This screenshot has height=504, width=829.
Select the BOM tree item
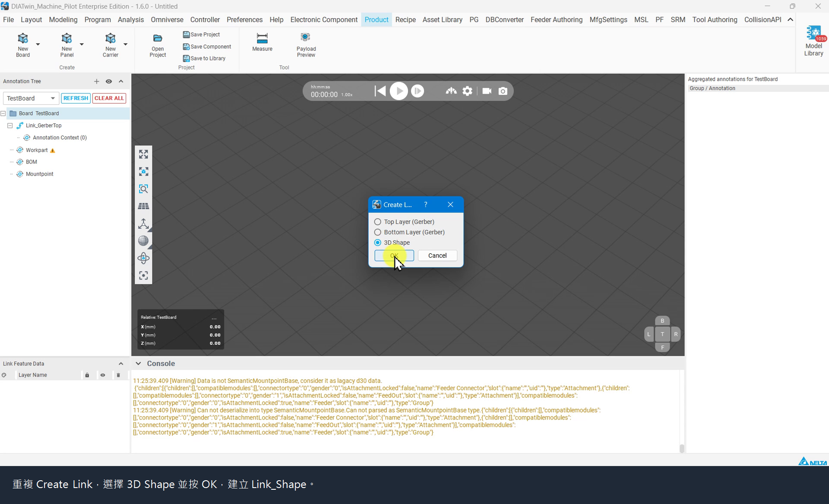32,162
